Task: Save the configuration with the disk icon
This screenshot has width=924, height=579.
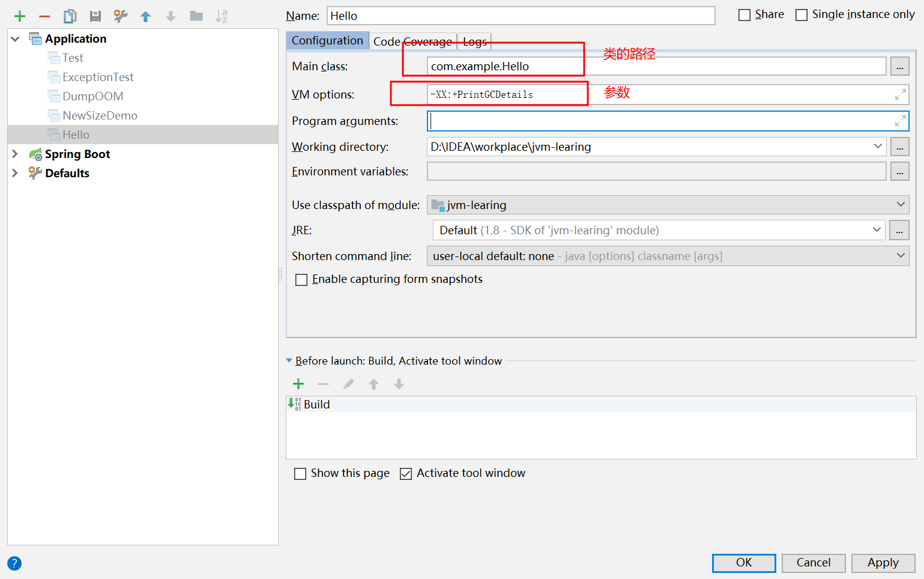Action: (x=95, y=16)
